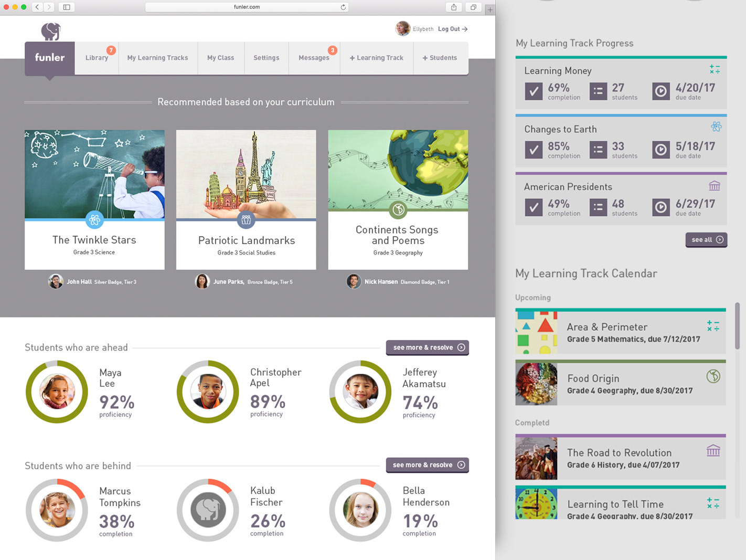Click the funler elephant logo icon

pyautogui.click(x=51, y=31)
